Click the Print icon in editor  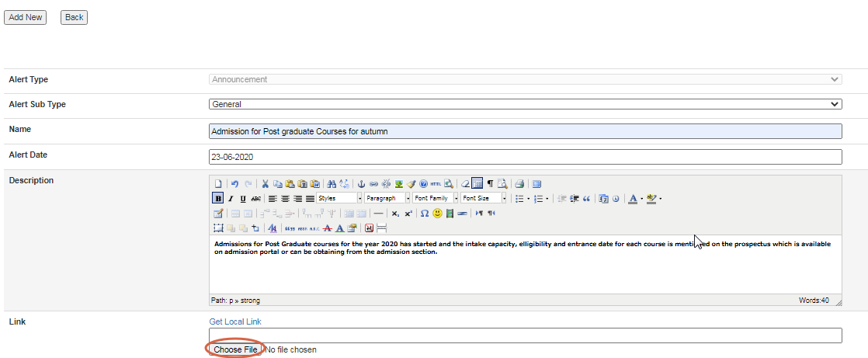[x=519, y=184]
